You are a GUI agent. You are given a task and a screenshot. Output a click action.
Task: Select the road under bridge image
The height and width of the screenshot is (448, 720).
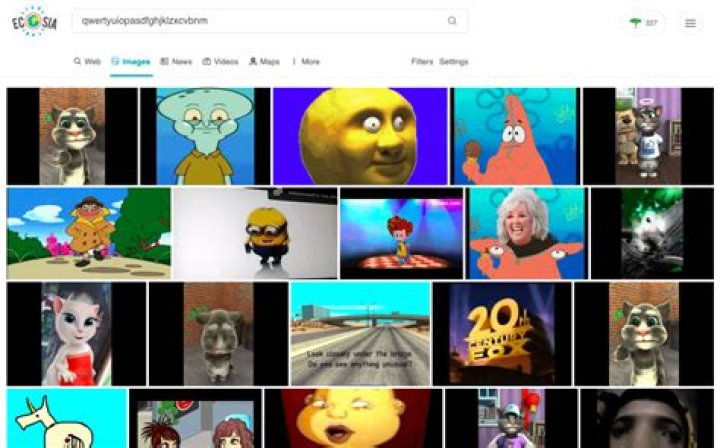[x=360, y=333]
